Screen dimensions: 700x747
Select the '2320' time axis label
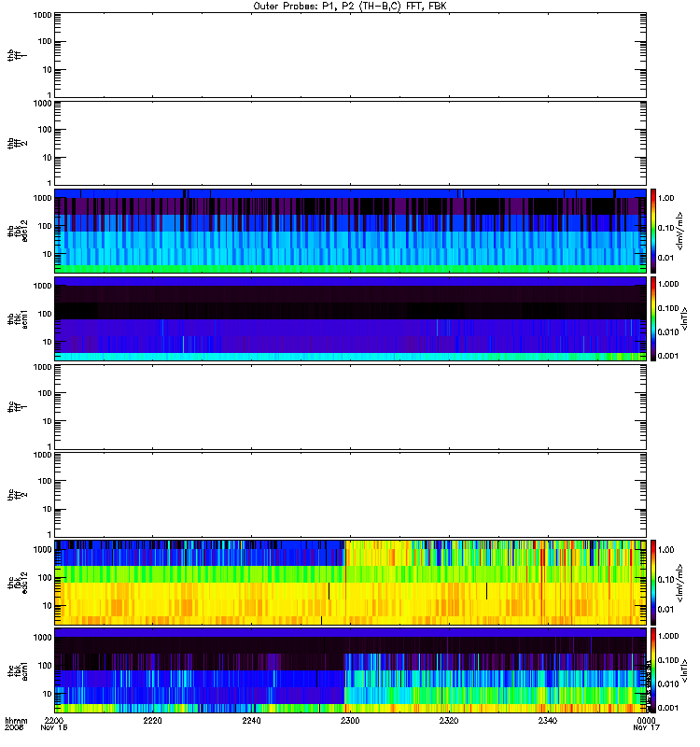coord(449,720)
